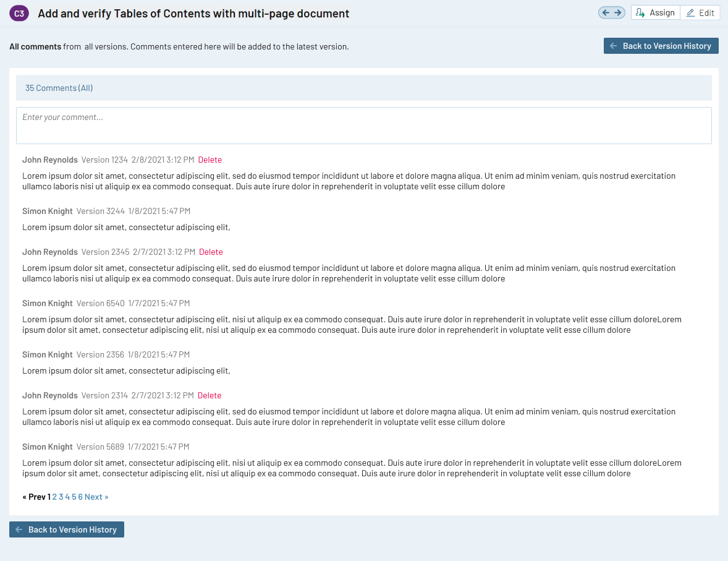The image size is (728, 561).
Task: Click the C3 purple badge icon
Action: (19, 14)
